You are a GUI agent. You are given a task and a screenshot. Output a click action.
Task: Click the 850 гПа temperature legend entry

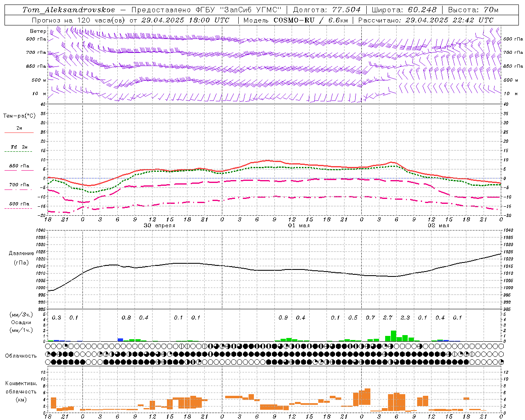click(19, 166)
